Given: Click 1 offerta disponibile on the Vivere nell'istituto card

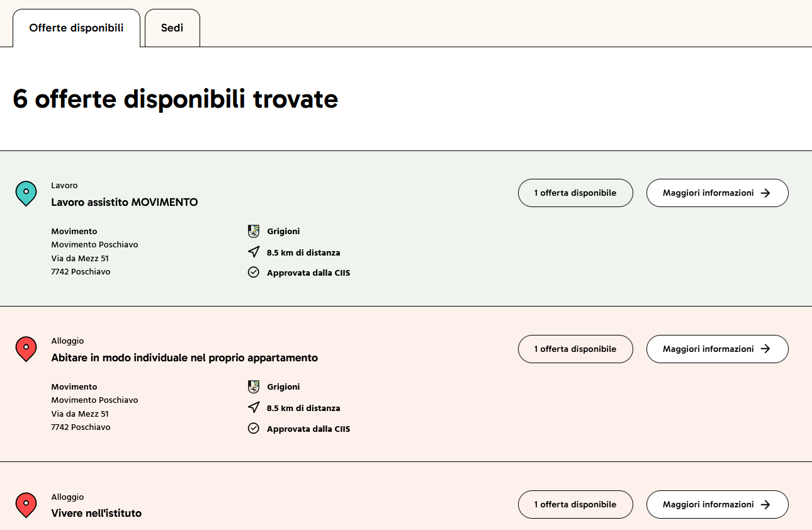Looking at the screenshot, I should tap(575, 504).
